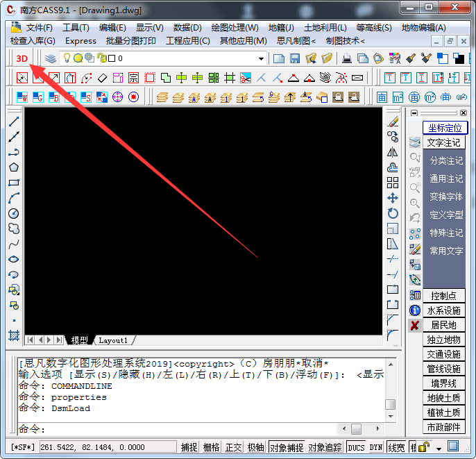
Task: Click the blue info icon
Action: [415, 310]
